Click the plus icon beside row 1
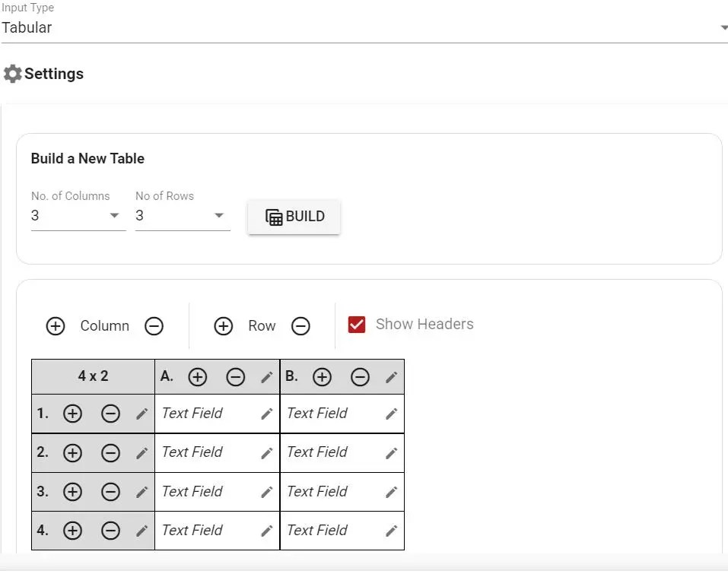Image resolution: width=728 pixels, height=577 pixels. click(72, 414)
